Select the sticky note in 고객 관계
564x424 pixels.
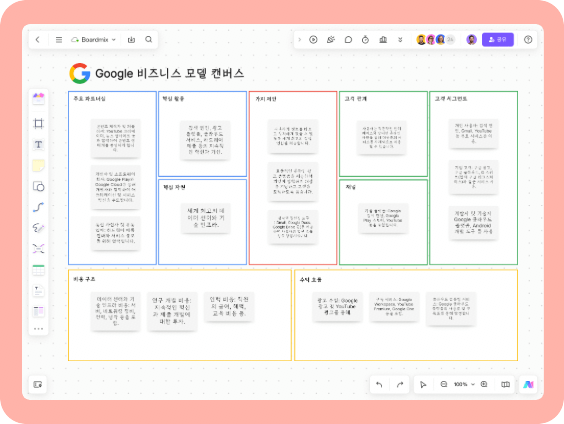coord(381,138)
